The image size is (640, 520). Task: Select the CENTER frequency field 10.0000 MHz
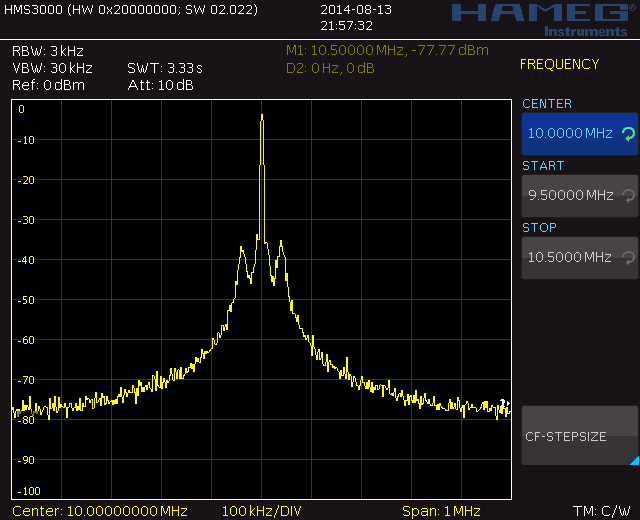tap(580, 134)
